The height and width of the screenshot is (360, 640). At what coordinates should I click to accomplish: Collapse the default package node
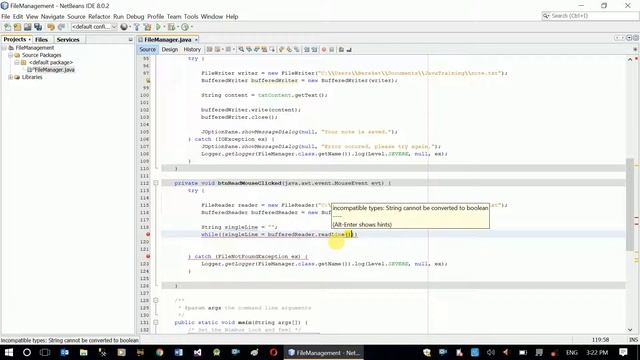(x=17, y=62)
